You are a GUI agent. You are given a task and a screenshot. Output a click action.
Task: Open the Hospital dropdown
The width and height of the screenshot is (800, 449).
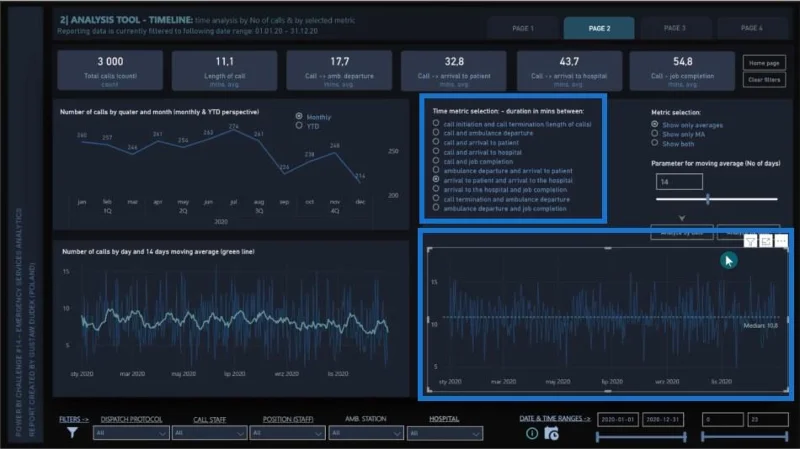(x=444, y=433)
